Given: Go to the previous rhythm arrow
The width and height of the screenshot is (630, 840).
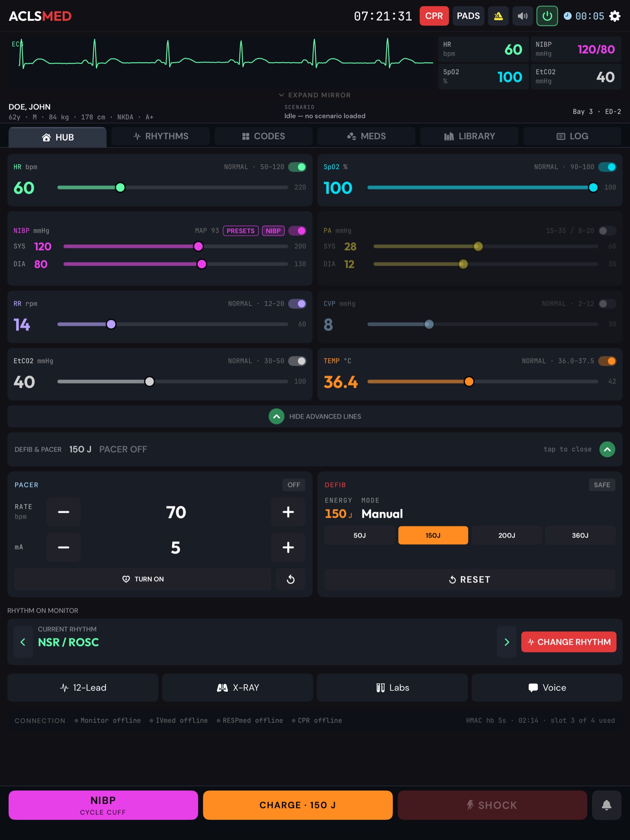Looking at the screenshot, I should click(x=23, y=642).
